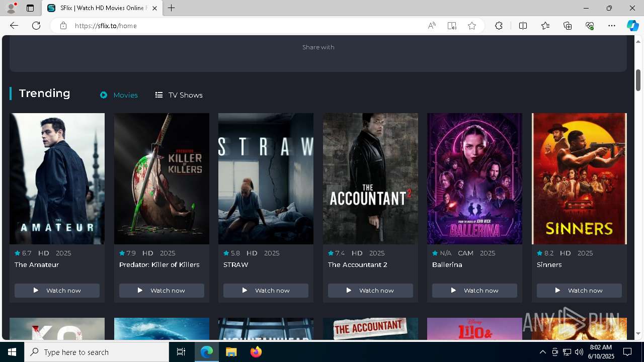Show hidden tray icons chevron
This screenshot has height=362, width=644.
pyautogui.click(x=543, y=352)
